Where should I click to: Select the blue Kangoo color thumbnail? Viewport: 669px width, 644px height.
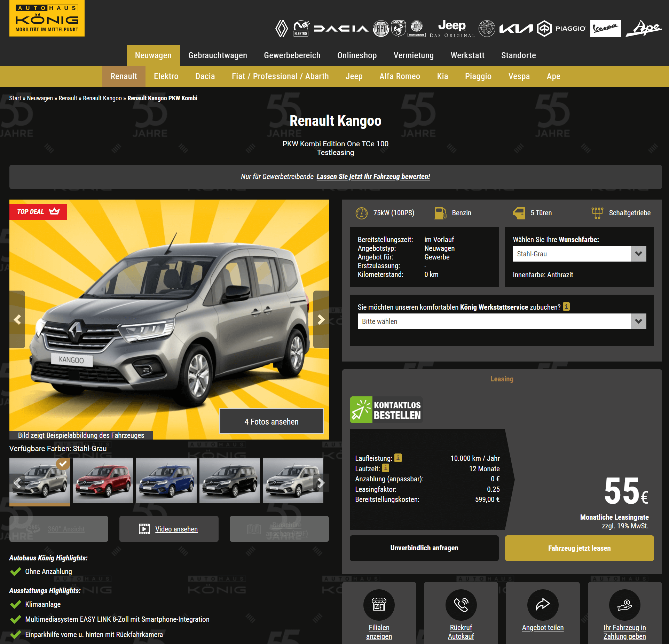166,480
